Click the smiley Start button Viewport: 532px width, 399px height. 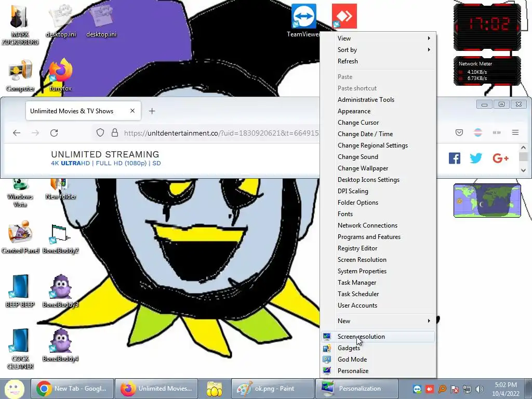click(x=14, y=389)
